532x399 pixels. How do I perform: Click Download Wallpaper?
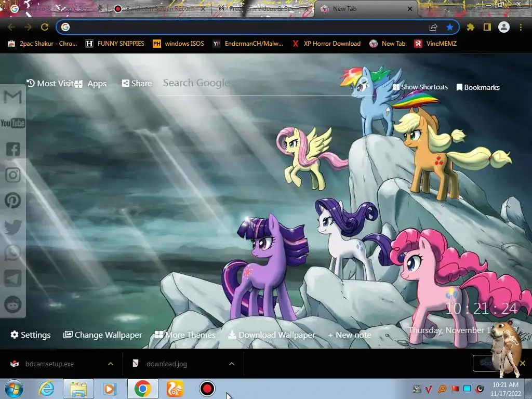tap(272, 335)
